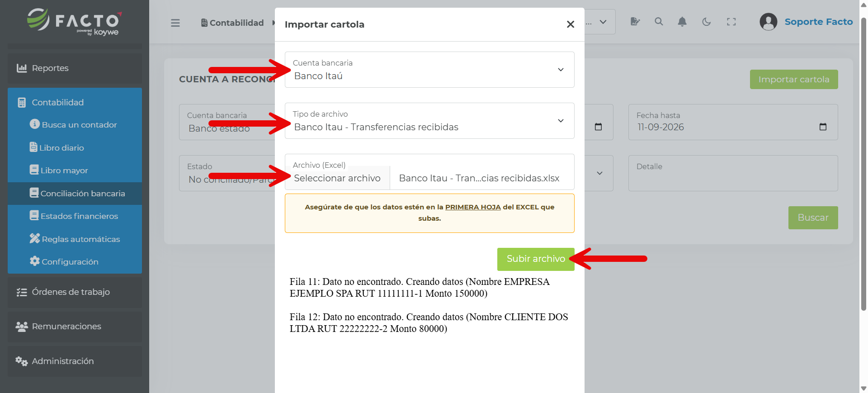Expand the Cuenta bancaria dropdown in dialog
868x393 pixels.
[561, 70]
